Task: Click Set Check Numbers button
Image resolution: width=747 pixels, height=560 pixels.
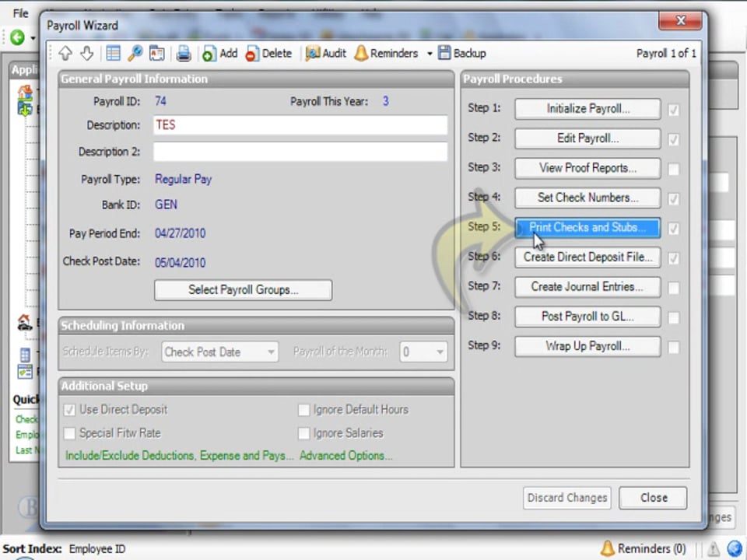Action: click(x=587, y=198)
